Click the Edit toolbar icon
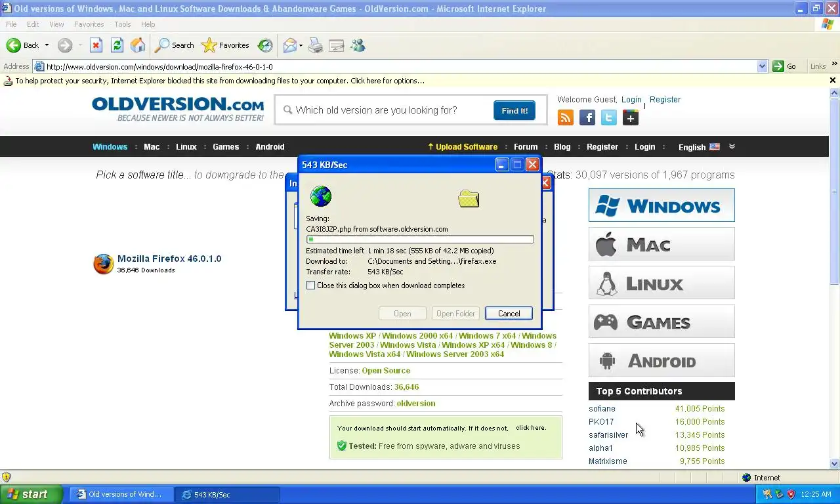The height and width of the screenshot is (504, 840). click(x=337, y=45)
